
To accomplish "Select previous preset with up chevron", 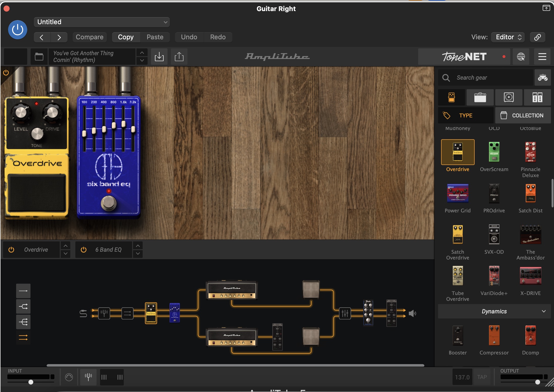I will coord(142,53).
